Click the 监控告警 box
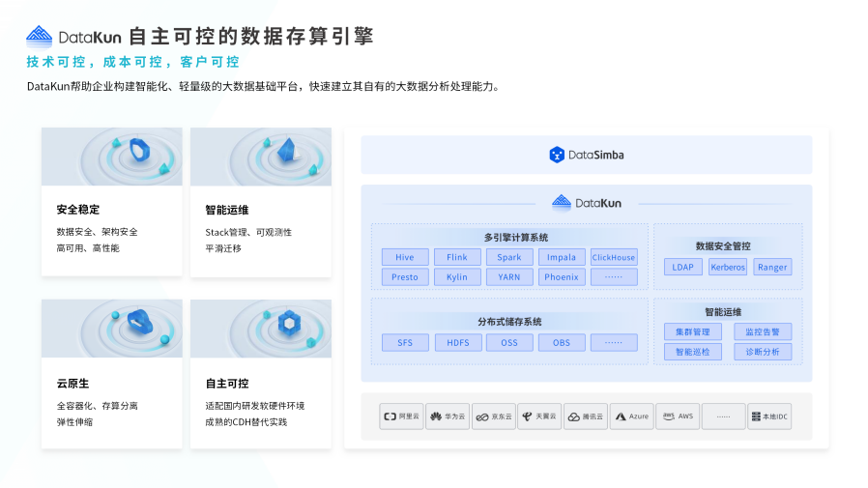This screenshot has height=488, width=868. coord(762,331)
